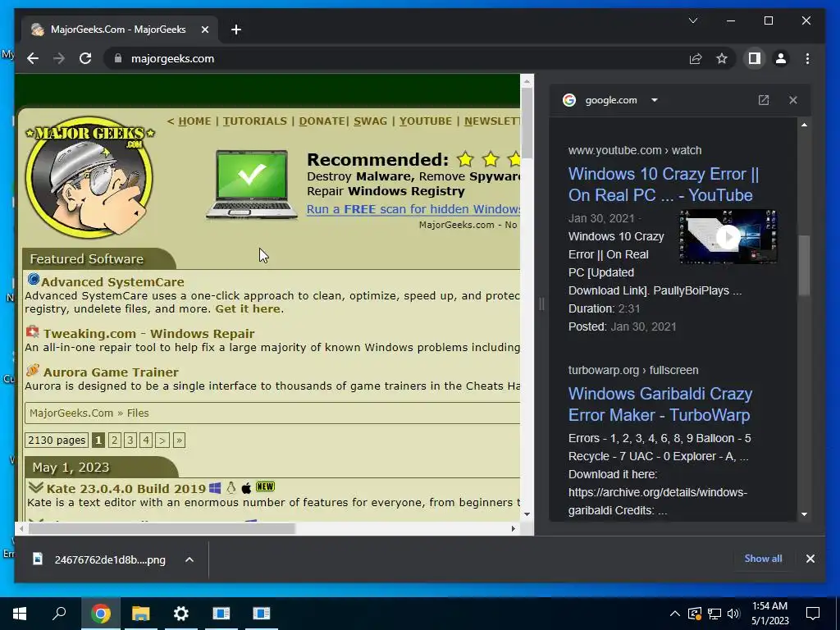Image resolution: width=840 pixels, height=630 pixels.
Task: Open the HOME nav link
Action: pos(194,121)
